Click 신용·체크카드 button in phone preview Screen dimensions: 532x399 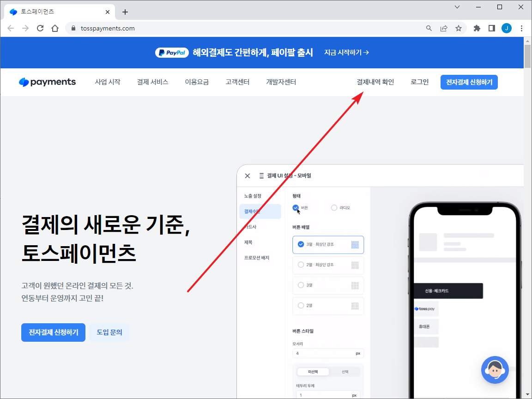[448, 291]
